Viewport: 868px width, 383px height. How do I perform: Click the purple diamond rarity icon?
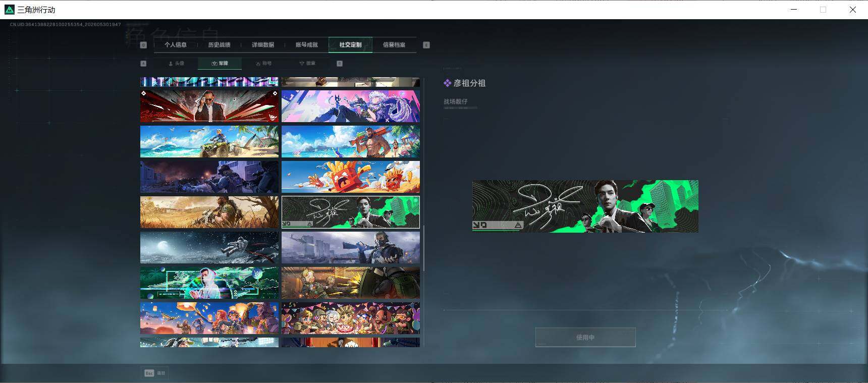click(x=447, y=83)
